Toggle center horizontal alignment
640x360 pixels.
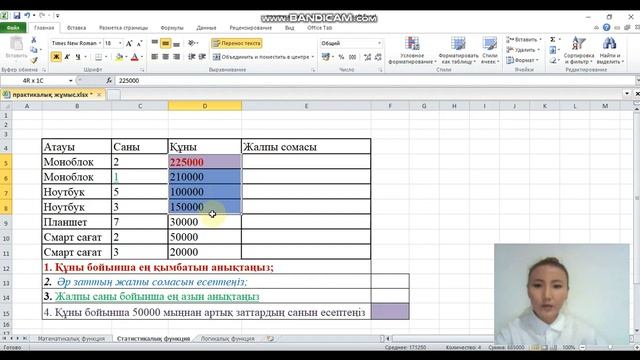click(x=165, y=57)
